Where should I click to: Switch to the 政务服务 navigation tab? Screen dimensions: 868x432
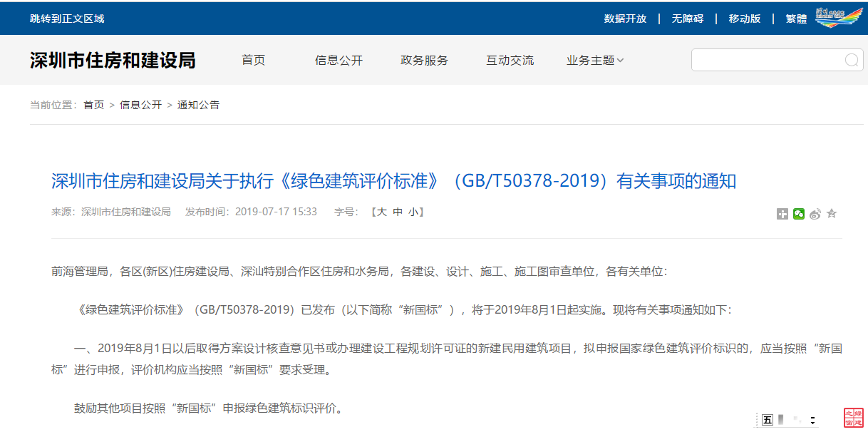tap(424, 61)
